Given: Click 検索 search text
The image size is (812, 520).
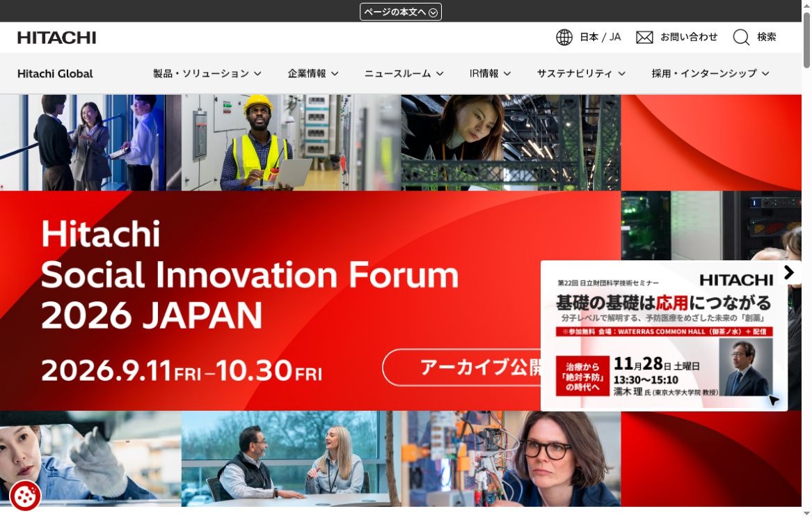Looking at the screenshot, I should pyautogui.click(x=767, y=38).
